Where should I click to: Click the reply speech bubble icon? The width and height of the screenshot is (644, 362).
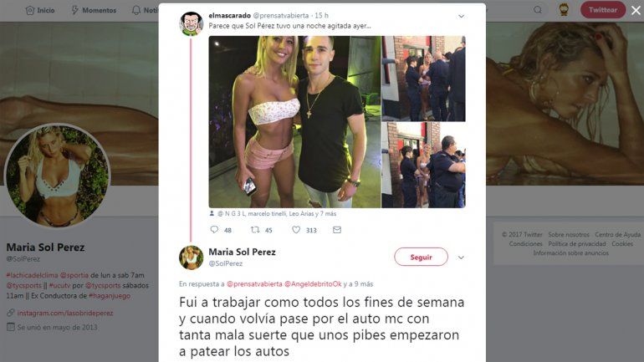click(x=214, y=229)
